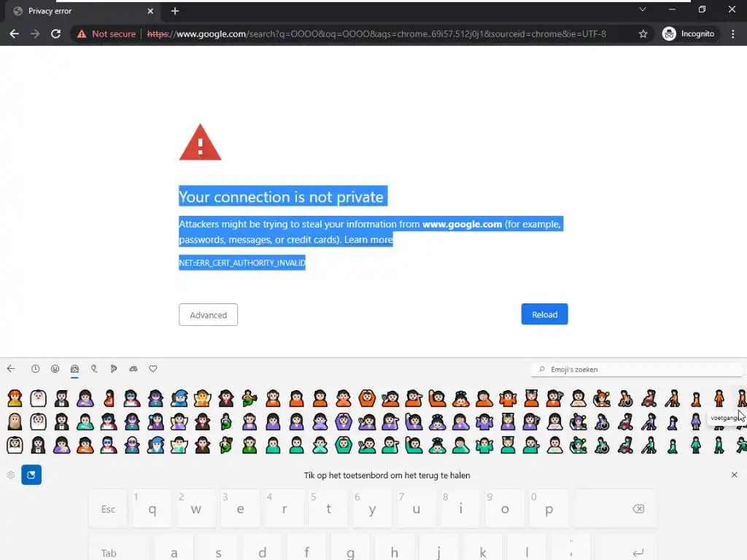The width and height of the screenshot is (747, 560).
Task: Click NET::ERR_CERT_AUTHORITY_INVALID error code text
Action: tap(242, 262)
